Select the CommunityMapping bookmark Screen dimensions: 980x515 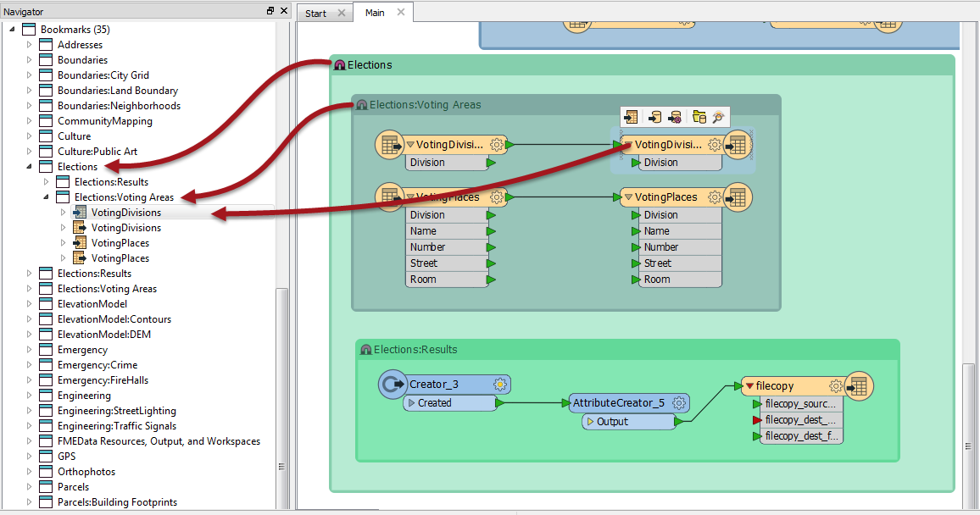point(105,121)
